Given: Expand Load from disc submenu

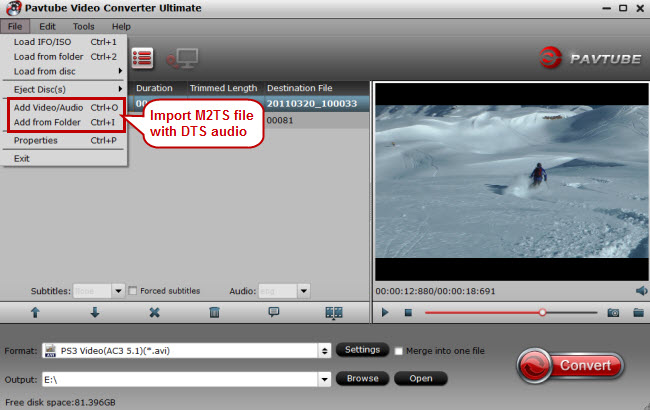Looking at the screenshot, I should (x=65, y=71).
